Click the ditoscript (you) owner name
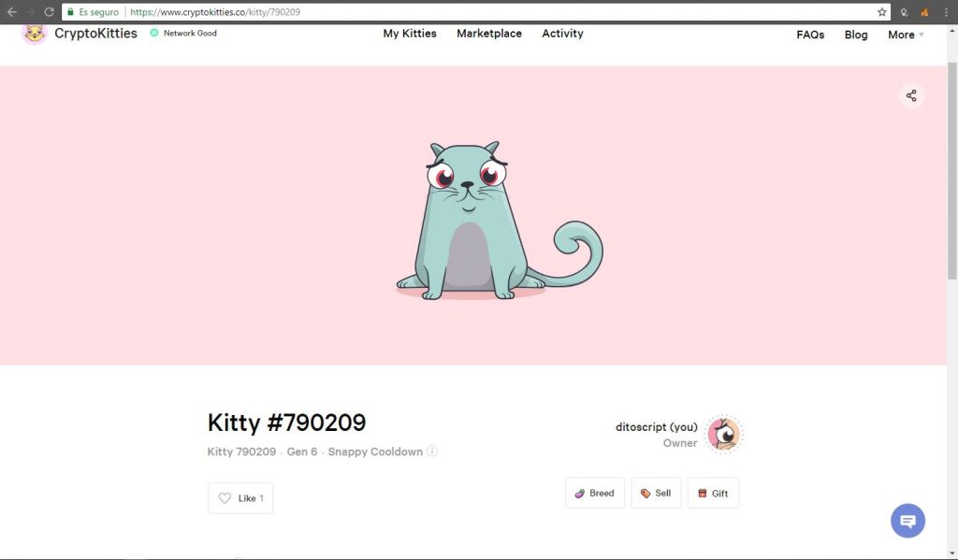 [x=656, y=427]
